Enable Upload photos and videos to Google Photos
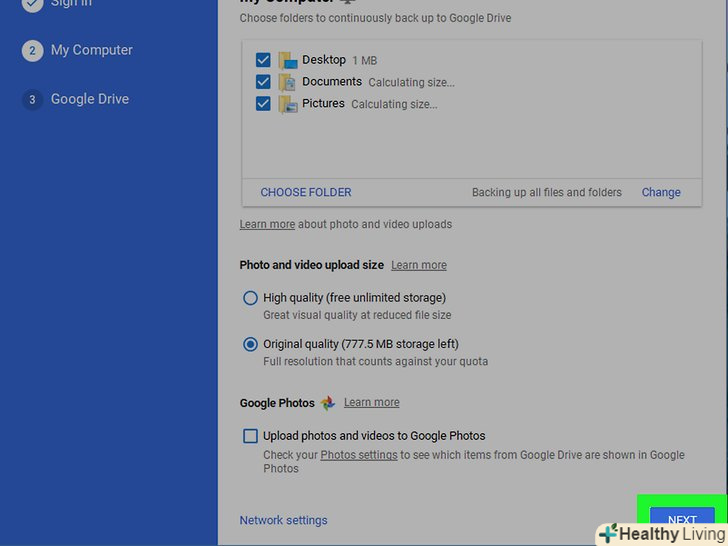The height and width of the screenshot is (546, 728). tap(250, 436)
